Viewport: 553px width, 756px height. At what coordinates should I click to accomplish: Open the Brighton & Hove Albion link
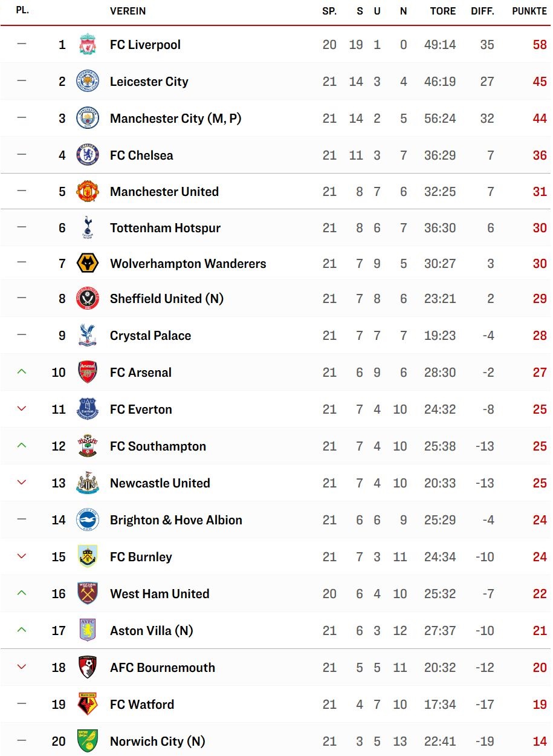(176, 520)
